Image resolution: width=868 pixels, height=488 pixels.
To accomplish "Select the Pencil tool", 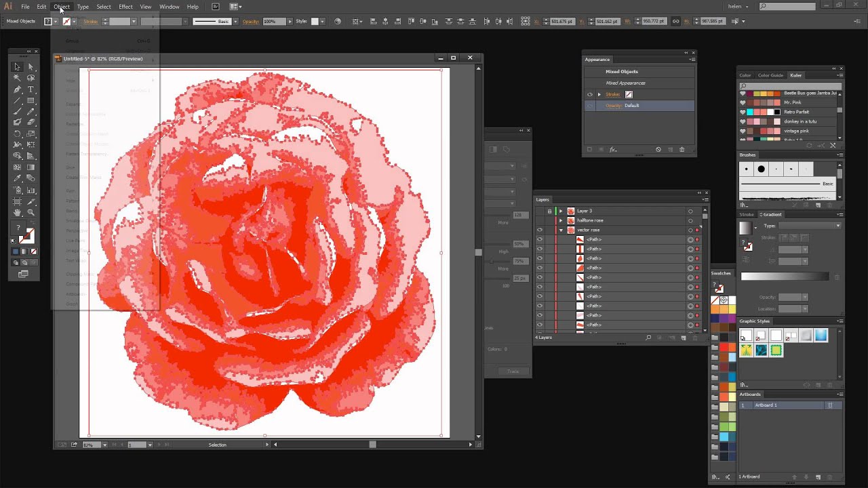I will (x=31, y=111).
